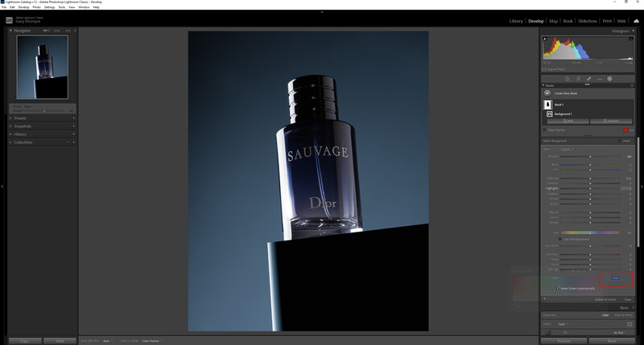Image resolution: width=644 pixels, height=345 pixels.
Task: Click the Reset button
Action: coord(612,341)
